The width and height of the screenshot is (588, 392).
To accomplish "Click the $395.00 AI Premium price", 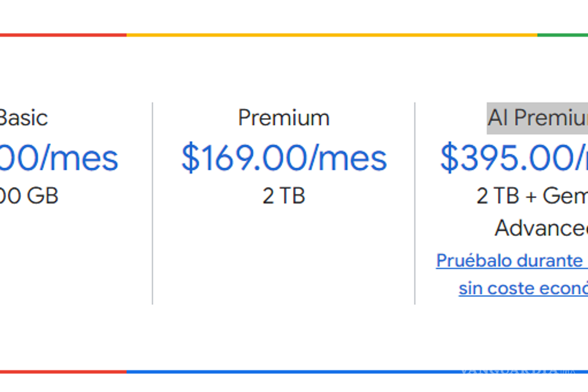I will point(514,158).
